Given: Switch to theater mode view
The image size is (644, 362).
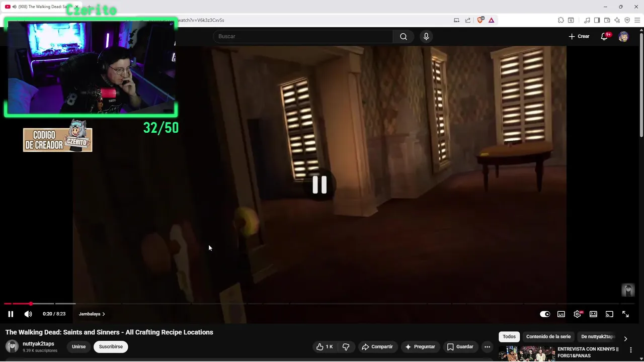Looking at the screenshot, I should click(x=593, y=314).
